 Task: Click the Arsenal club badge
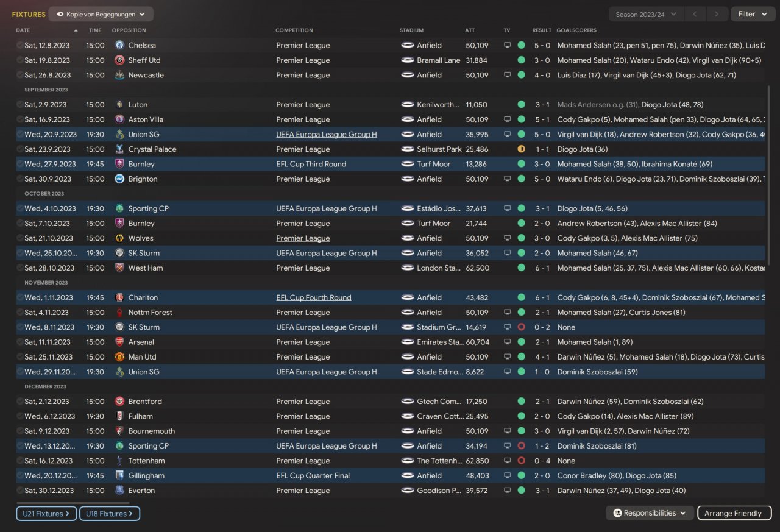119,342
